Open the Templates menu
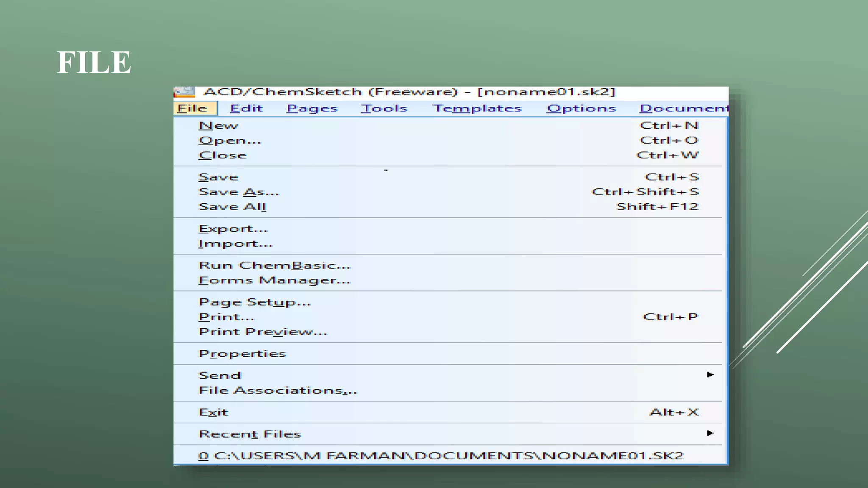Screen dimensions: 868x488 point(477,108)
